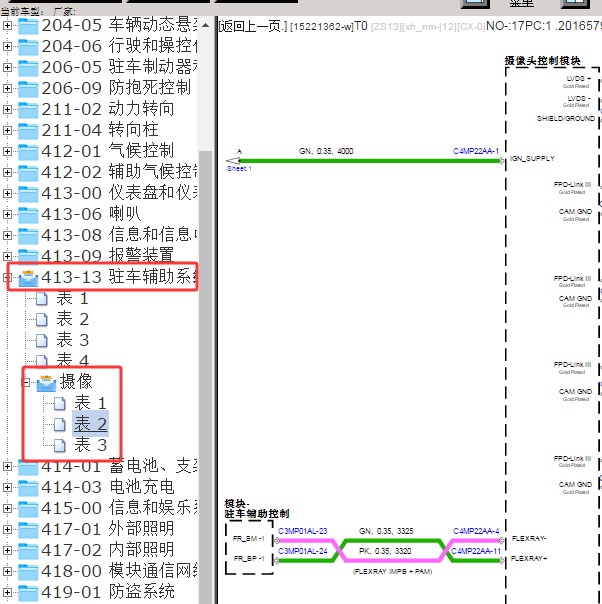The image size is (602, 604).
Task: Click page icon of 表 1 under 摄像
Action: (60, 404)
